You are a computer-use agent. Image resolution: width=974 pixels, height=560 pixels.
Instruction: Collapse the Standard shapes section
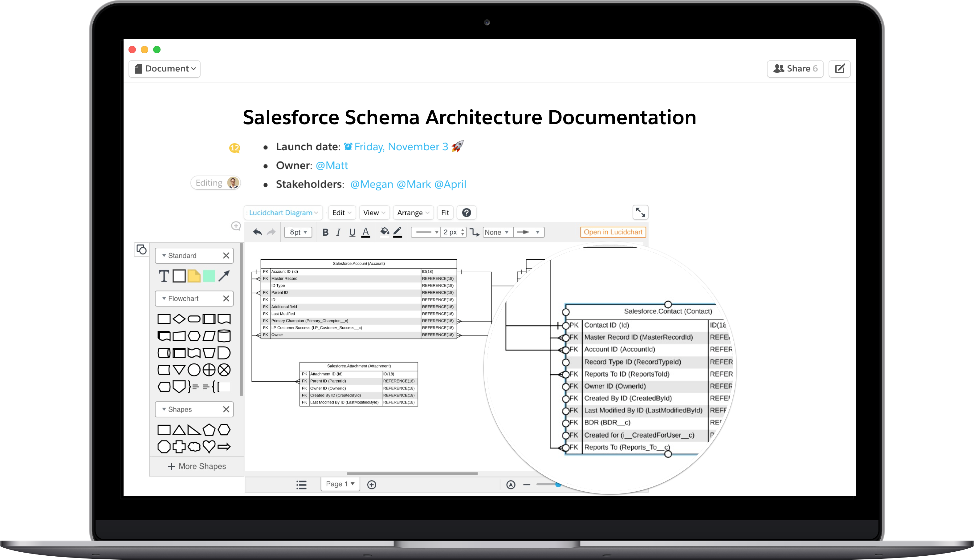164,256
